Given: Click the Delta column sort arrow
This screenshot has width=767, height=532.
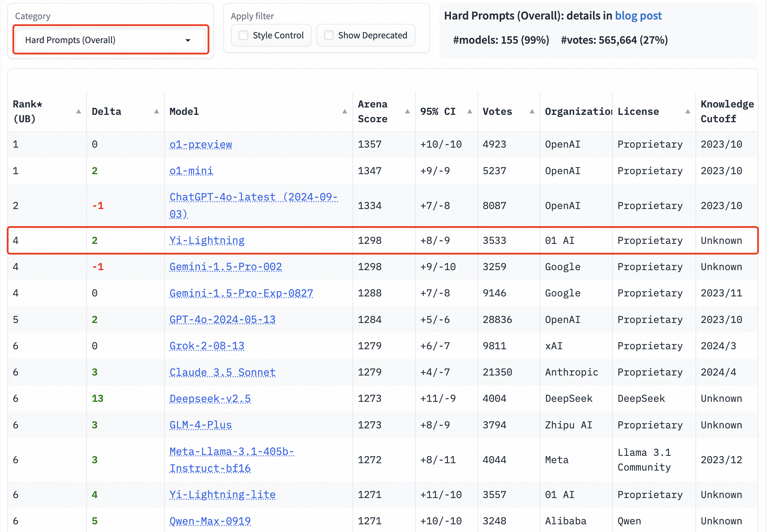Looking at the screenshot, I should pyautogui.click(x=157, y=112).
